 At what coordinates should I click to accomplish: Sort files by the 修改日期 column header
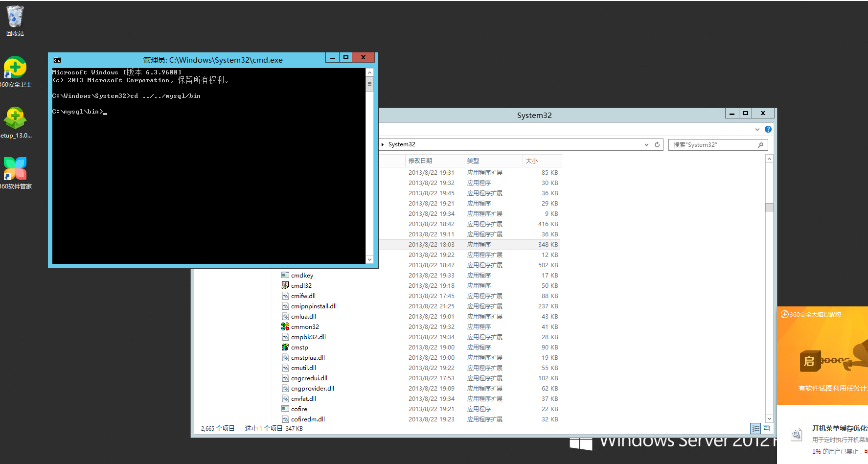pyautogui.click(x=421, y=161)
